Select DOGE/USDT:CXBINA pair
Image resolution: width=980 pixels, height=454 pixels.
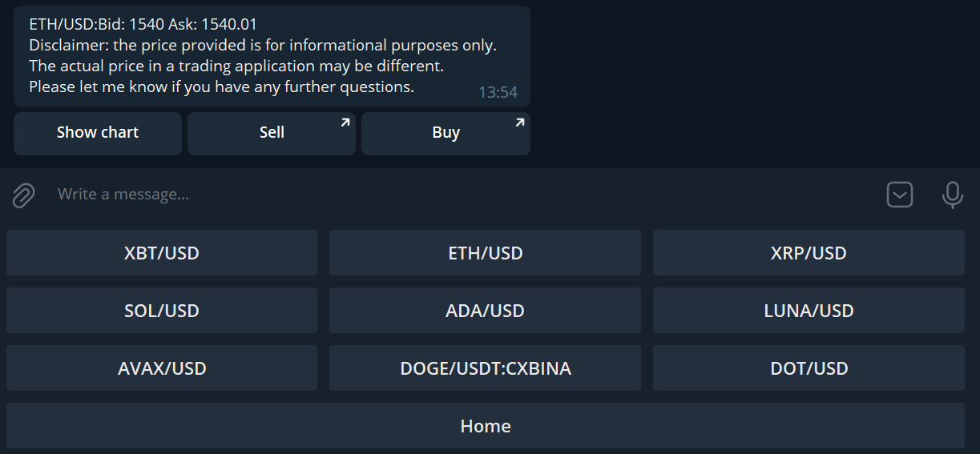point(485,368)
